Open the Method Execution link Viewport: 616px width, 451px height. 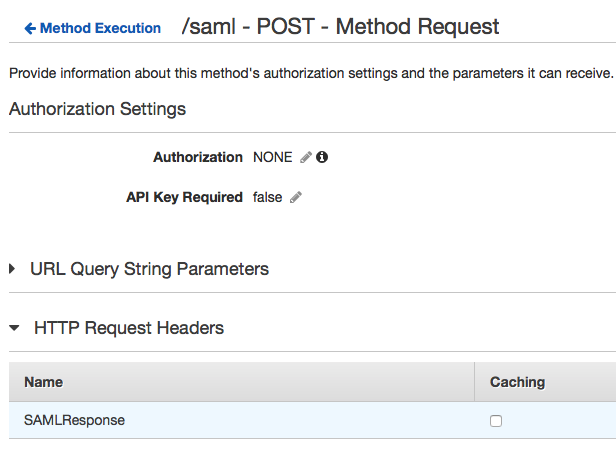pyautogui.click(x=99, y=29)
